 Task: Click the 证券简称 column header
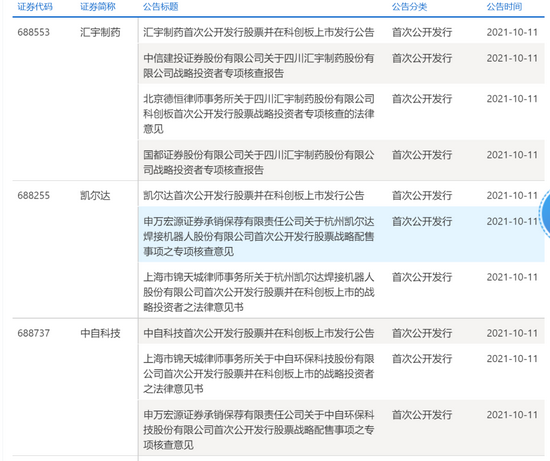pos(98,7)
